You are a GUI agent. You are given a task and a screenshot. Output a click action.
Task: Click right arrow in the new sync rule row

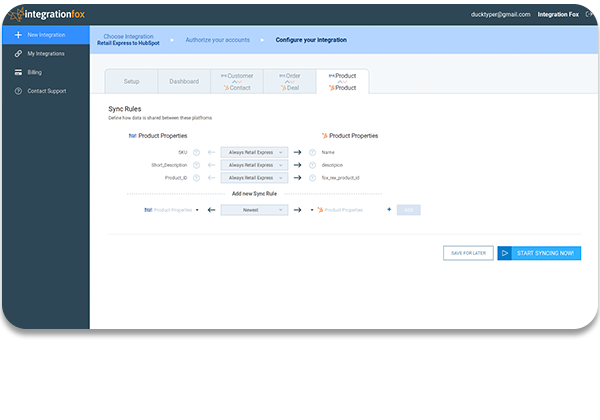[297, 210]
